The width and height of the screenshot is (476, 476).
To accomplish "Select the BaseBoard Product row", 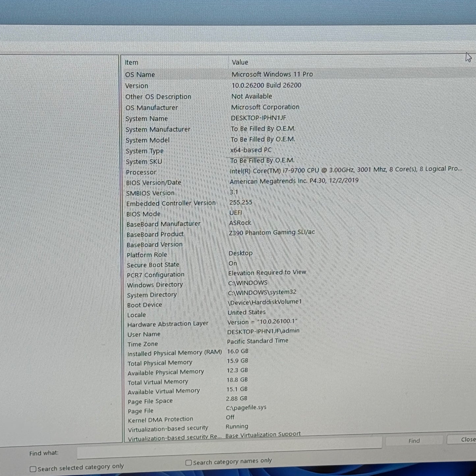I will [x=155, y=234].
